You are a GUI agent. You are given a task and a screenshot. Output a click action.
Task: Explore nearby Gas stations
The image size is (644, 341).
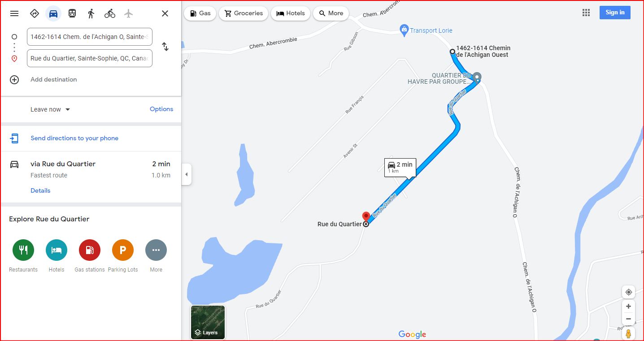(x=90, y=256)
